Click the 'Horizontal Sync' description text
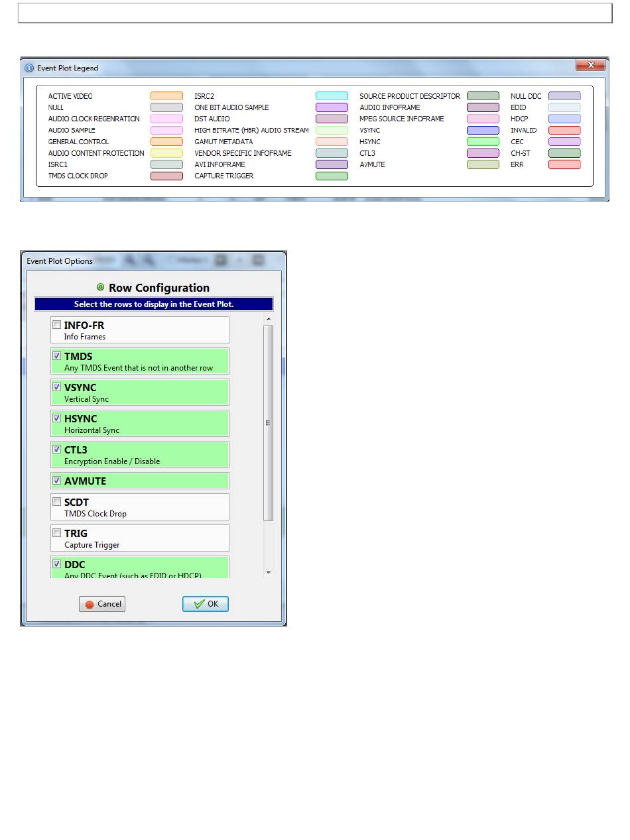Image resolution: width=630 pixels, height=840 pixels. tap(92, 430)
